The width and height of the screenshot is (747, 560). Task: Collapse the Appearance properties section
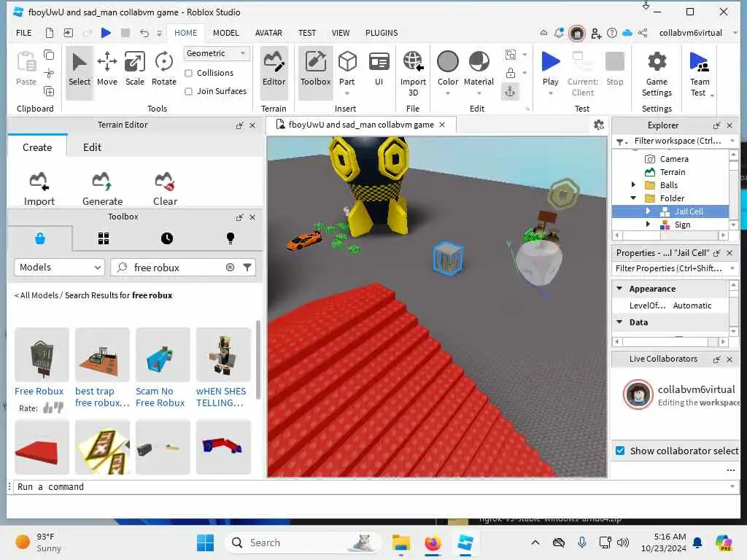pos(619,289)
